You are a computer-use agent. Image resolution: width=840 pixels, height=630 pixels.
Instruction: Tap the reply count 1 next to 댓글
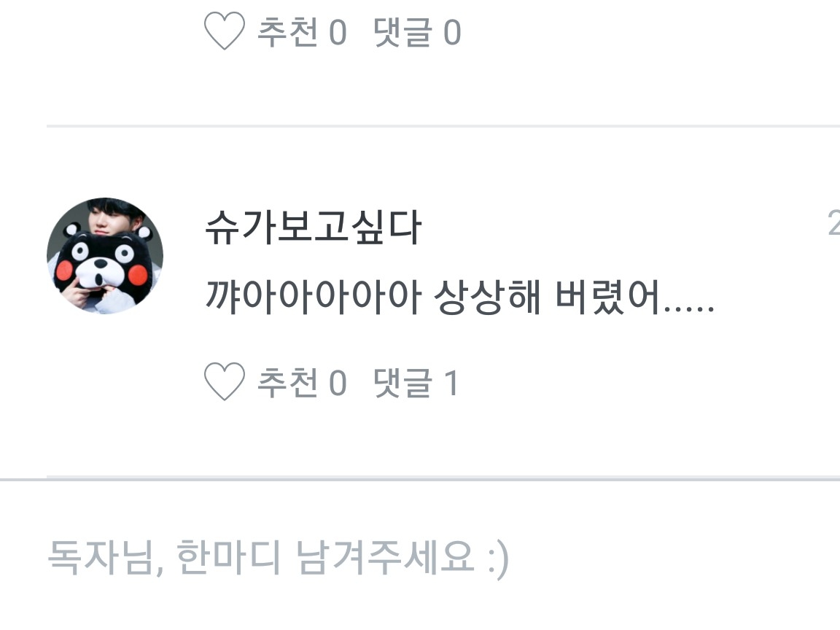[451, 383]
